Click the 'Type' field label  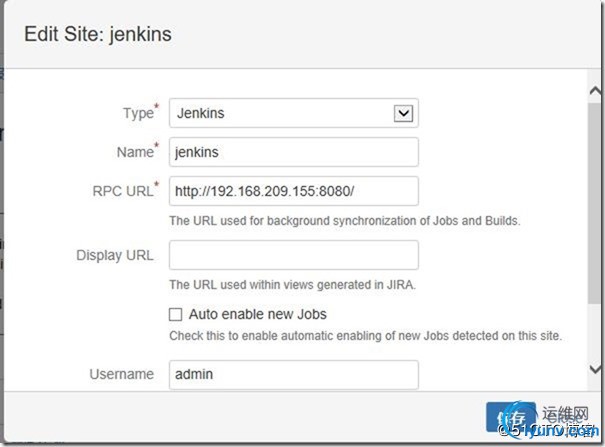coord(140,112)
